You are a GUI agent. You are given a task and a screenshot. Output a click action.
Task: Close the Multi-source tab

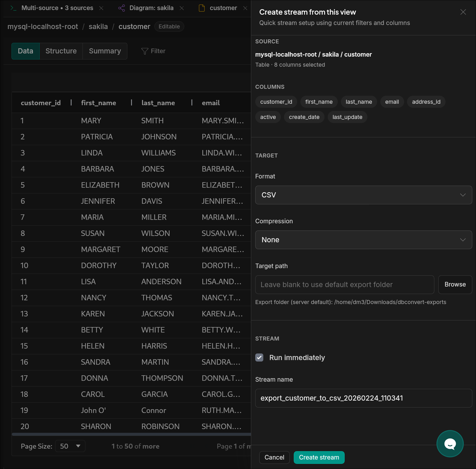coord(101,8)
